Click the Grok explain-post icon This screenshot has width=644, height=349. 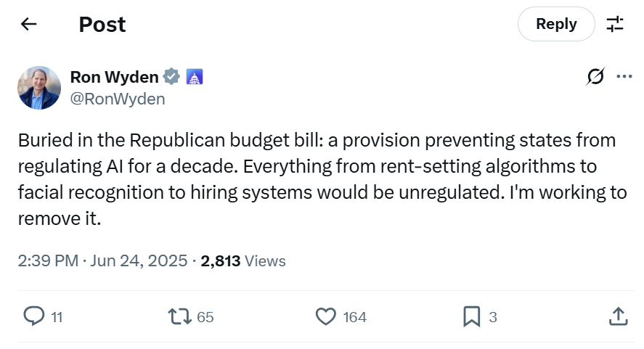click(x=595, y=77)
